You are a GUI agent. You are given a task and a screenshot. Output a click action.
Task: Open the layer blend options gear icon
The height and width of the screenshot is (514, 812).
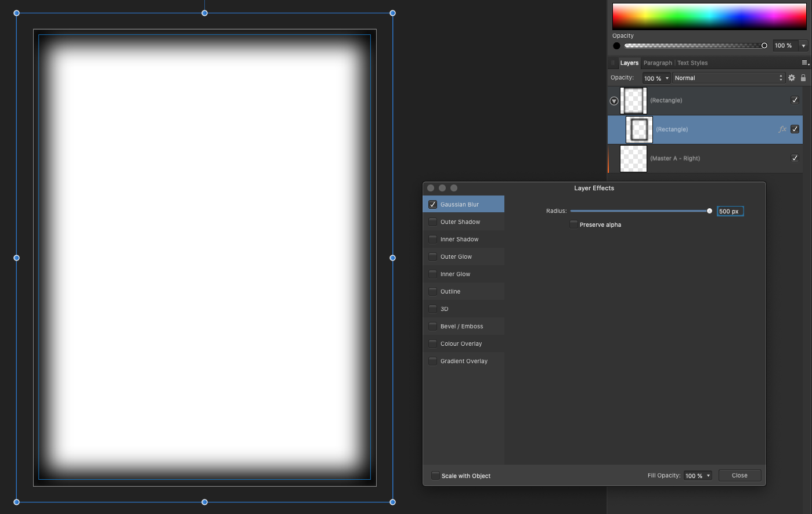coord(792,78)
